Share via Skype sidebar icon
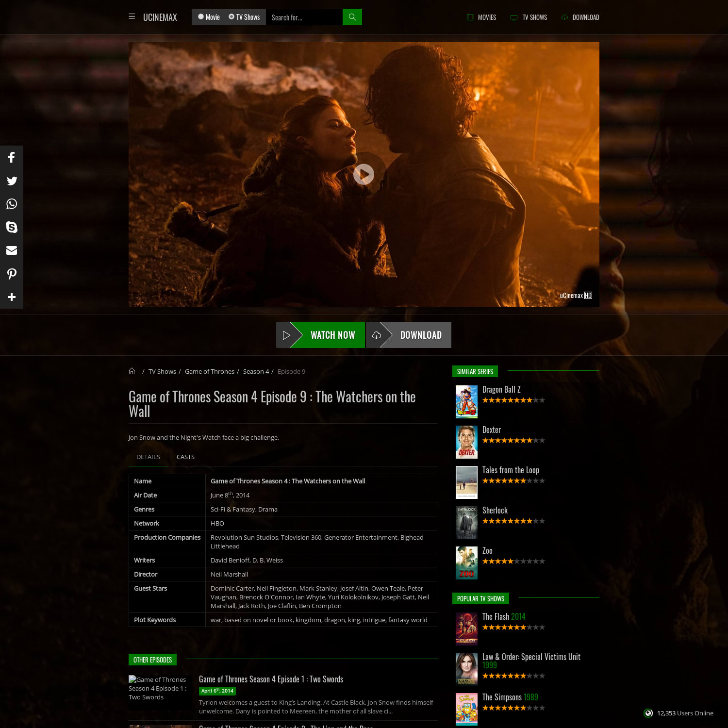The width and height of the screenshot is (728, 728). [12, 227]
